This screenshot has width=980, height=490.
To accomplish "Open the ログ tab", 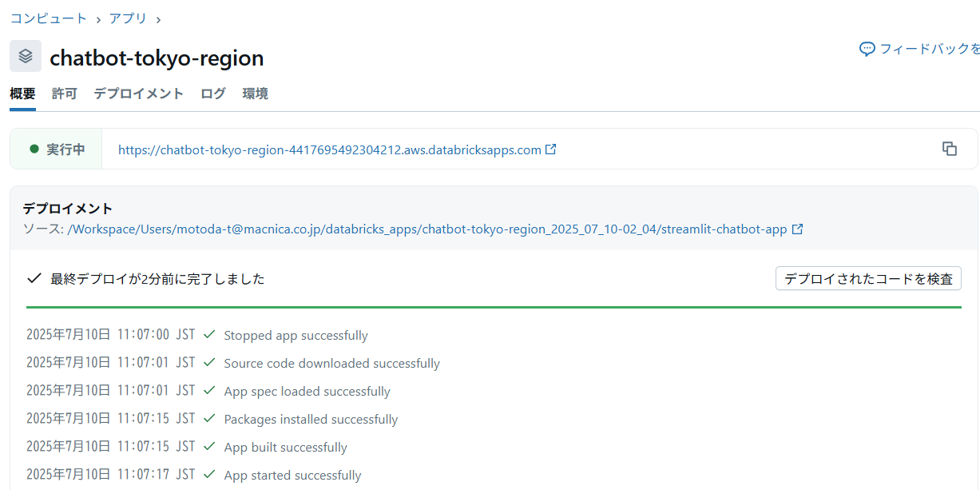I will pos(213,94).
